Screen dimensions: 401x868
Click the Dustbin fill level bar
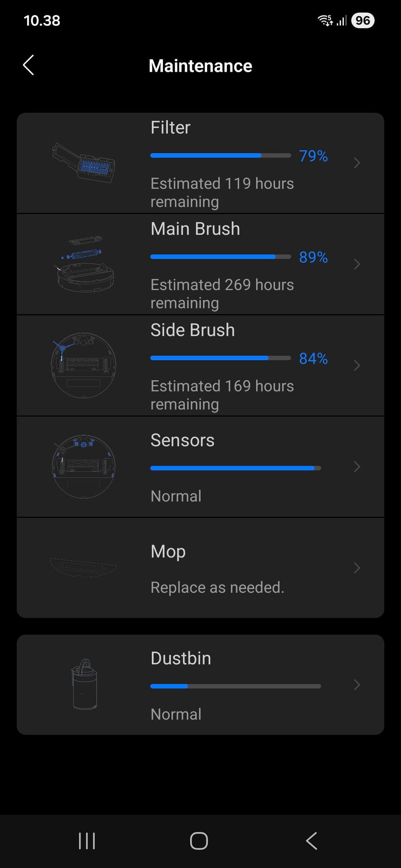236,686
